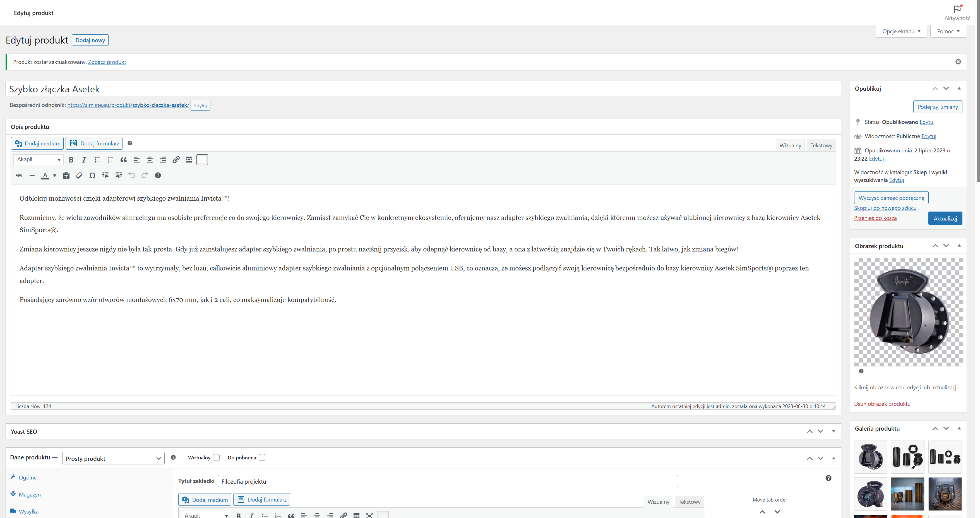Open the text color picker arrow
Screen dimensions: 980x518
tap(54, 176)
